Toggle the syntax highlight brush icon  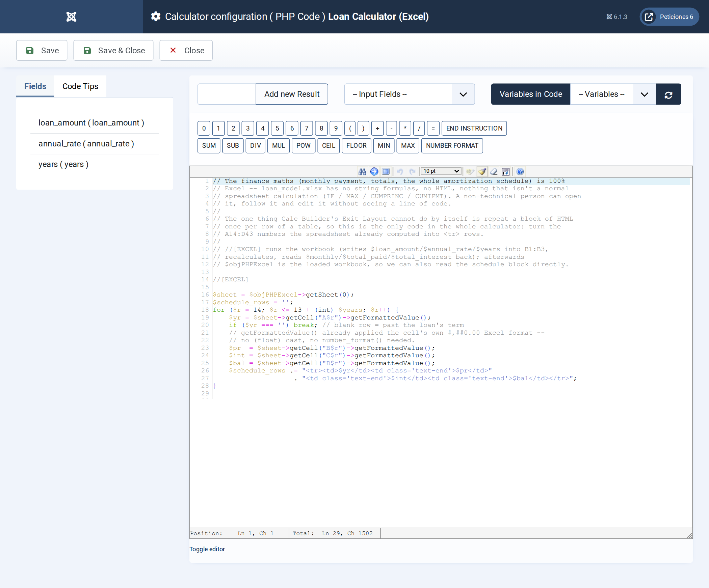tap(482, 171)
